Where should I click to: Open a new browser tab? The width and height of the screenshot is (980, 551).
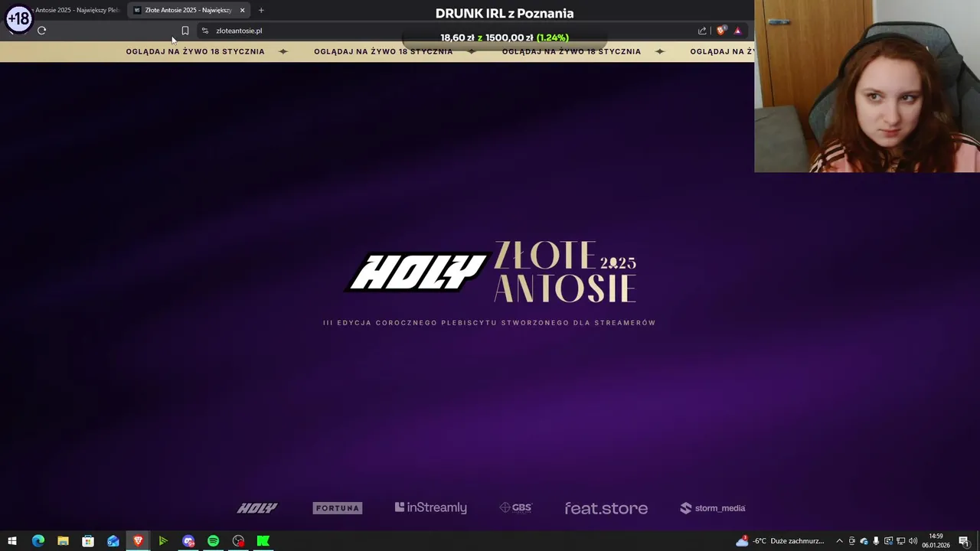pos(261,10)
